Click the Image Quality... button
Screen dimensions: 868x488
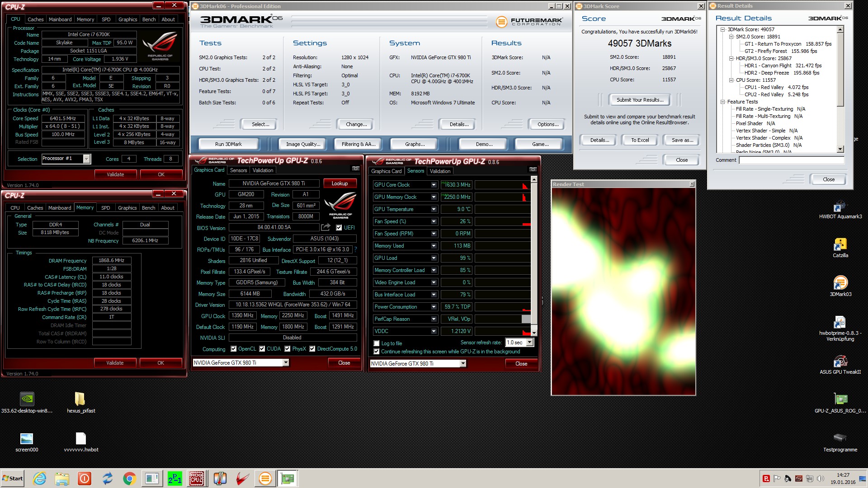click(303, 144)
